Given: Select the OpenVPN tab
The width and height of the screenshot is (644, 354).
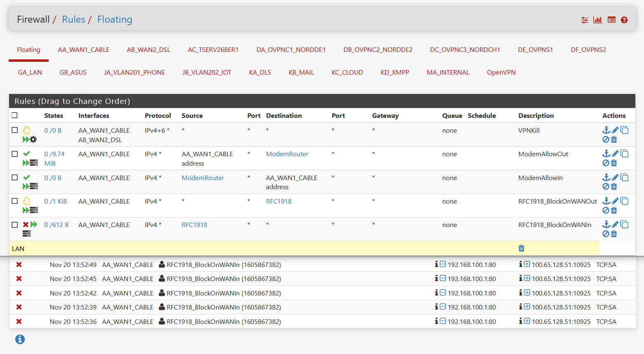Looking at the screenshot, I should tap(501, 73).
